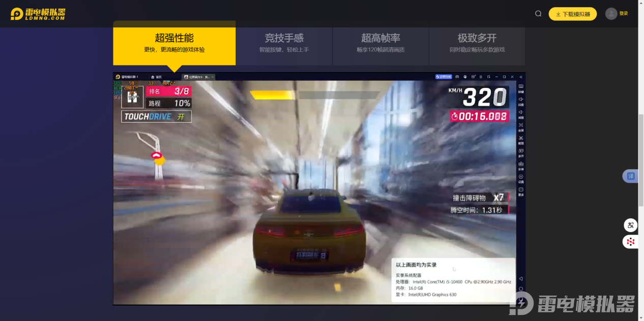Click the window resize icon beside the hamburger menu
Screen dimensions: 644x321
(x=488, y=77)
